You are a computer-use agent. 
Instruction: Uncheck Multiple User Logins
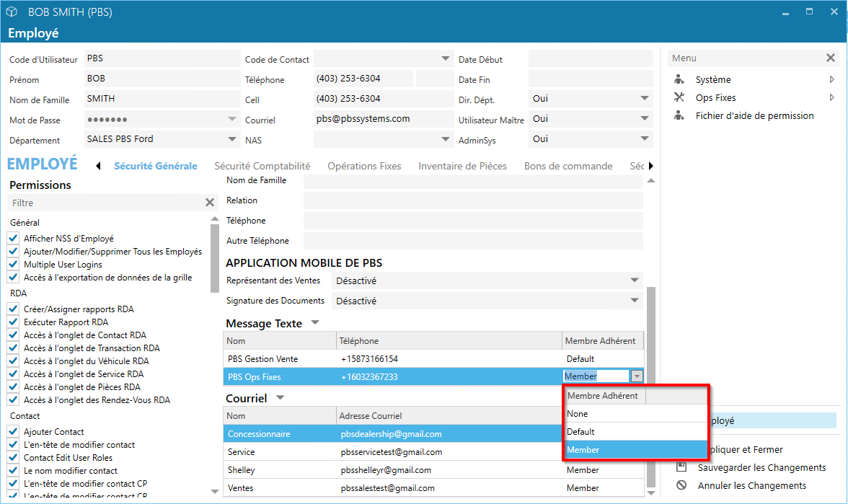13,264
